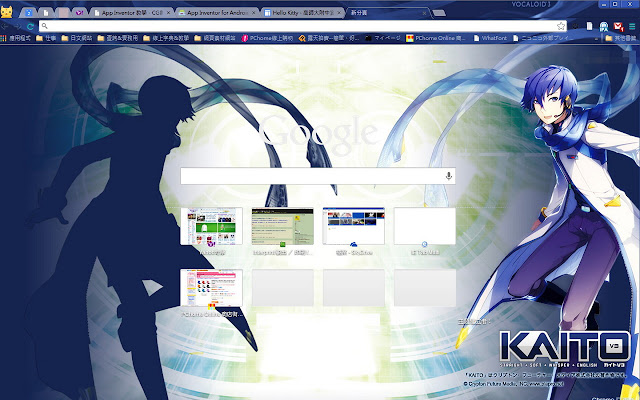Screen dimensions: 640x400
Task: Open the PChome Online bookmark
Action: (x=436, y=38)
